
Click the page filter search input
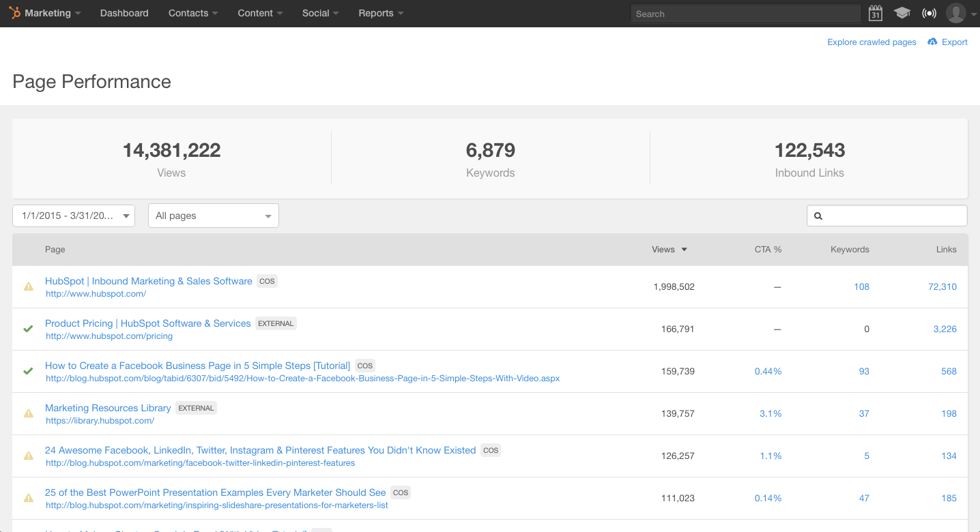click(887, 216)
